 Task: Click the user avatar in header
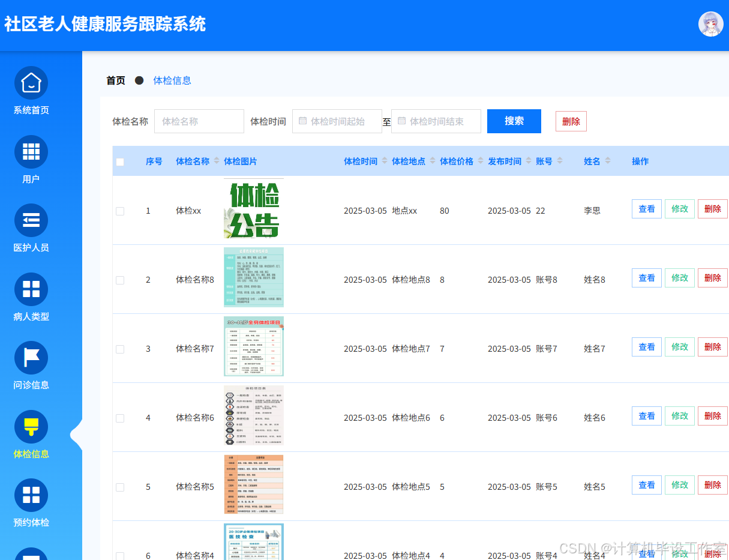point(710,24)
